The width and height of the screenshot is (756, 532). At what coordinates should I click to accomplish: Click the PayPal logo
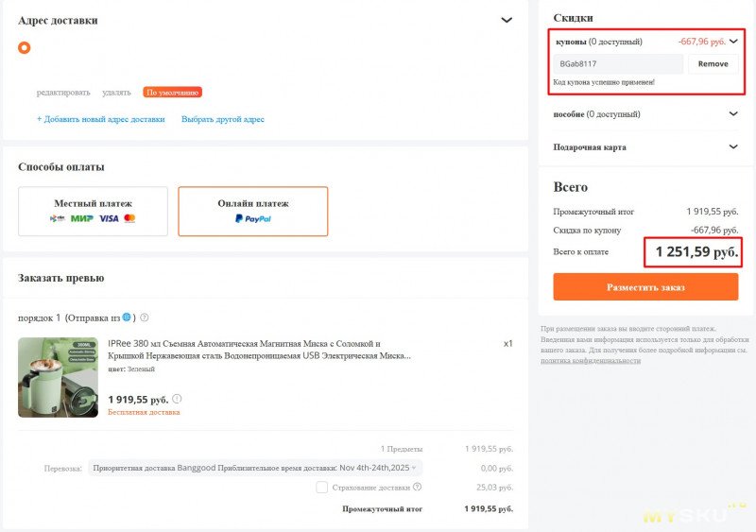(x=253, y=218)
